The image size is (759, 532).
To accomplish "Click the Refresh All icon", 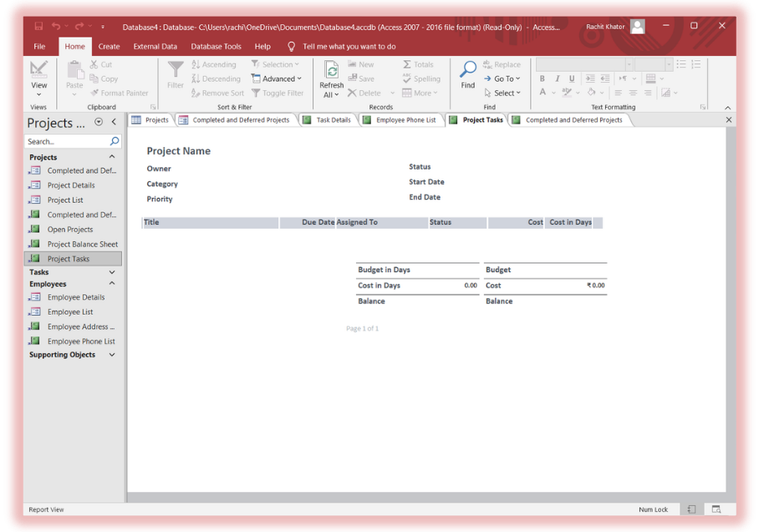I will coord(331,70).
